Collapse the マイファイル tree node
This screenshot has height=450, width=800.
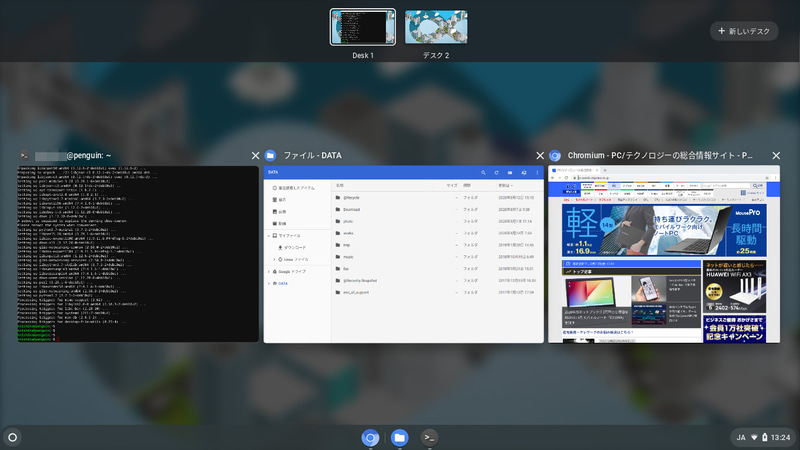(269, 236)
